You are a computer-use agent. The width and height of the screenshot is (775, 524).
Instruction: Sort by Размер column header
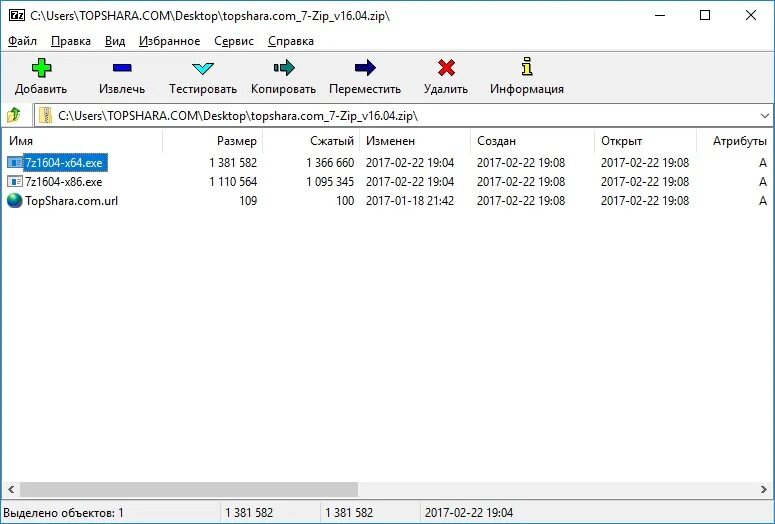point(213,141)
